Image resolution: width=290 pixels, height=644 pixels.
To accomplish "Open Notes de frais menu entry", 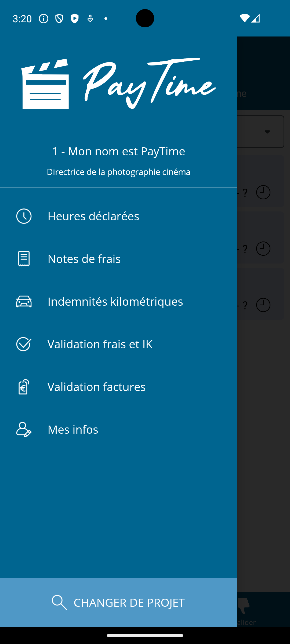I will click(x=84, y=259).
